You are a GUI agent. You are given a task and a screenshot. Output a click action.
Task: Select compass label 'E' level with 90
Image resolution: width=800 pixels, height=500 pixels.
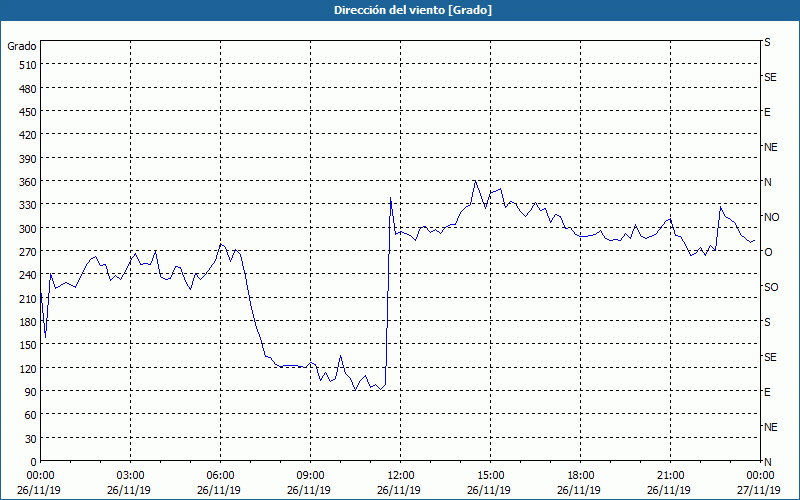(767, 392)
